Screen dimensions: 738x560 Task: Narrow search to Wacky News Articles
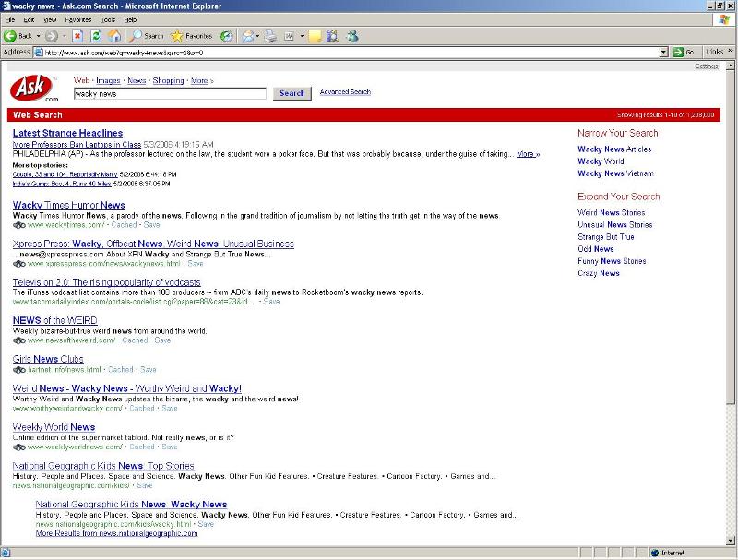[613, 149]
